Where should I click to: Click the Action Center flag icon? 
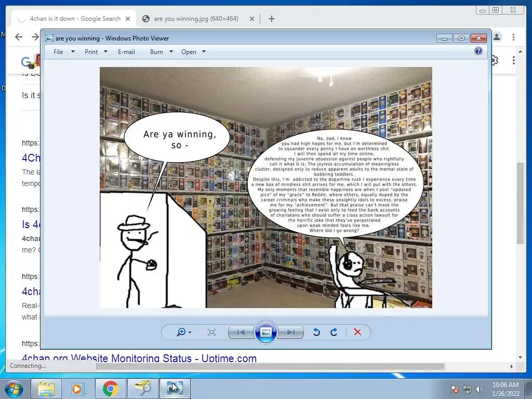(x=454, y=389)
